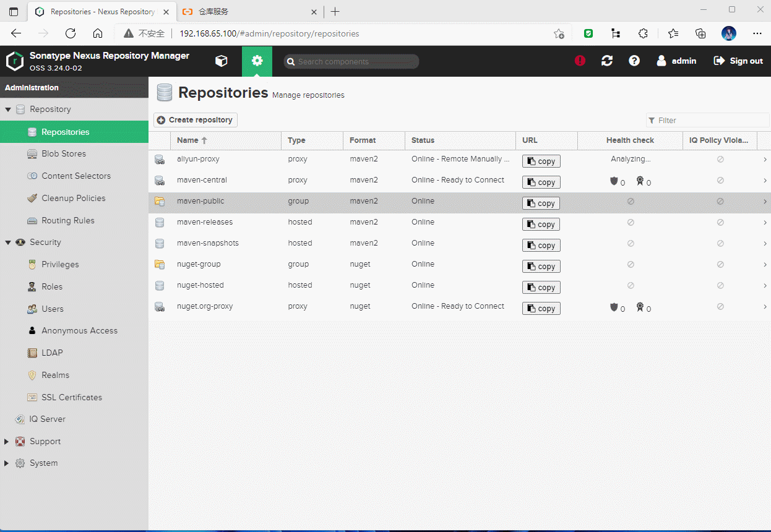The width and height of the screenshot is (771, 532).
Task: Click nuget.org-proxy health check badge icon
Action: [640, 307]
